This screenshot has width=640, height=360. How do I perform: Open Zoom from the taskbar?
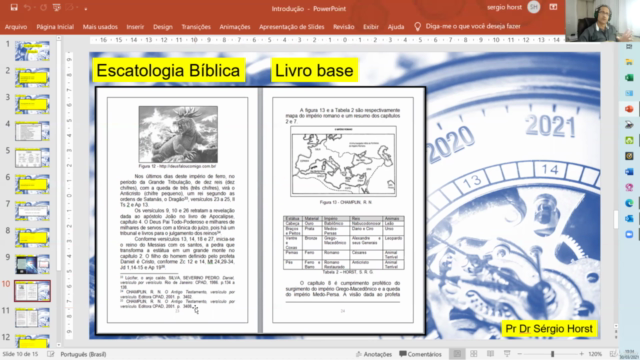point(629,234)
